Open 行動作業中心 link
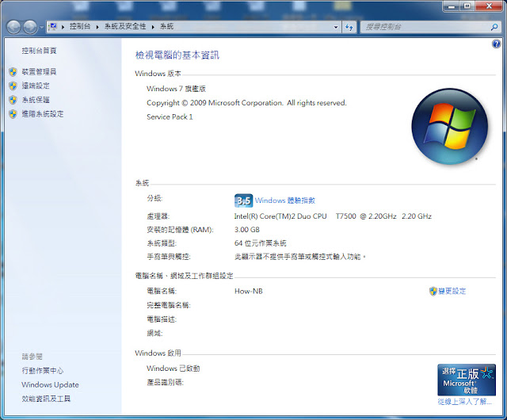Viewport: 507px width, 420px height. [43, 371]
